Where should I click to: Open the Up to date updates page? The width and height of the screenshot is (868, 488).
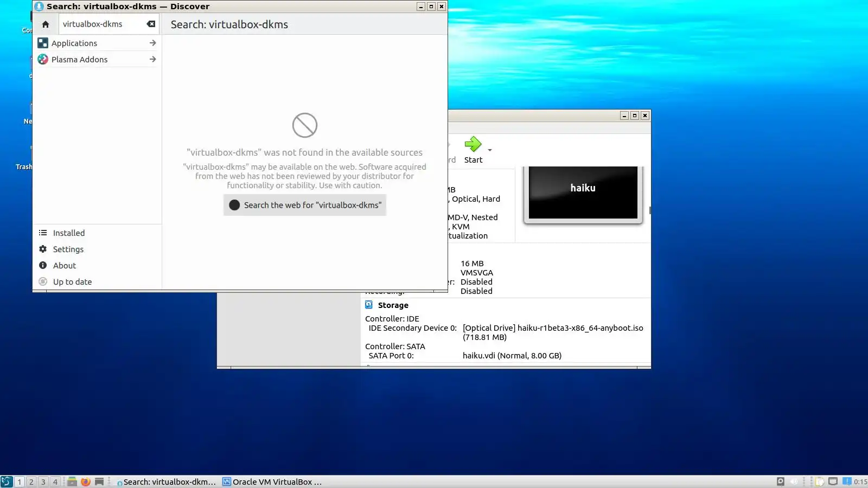97,282
